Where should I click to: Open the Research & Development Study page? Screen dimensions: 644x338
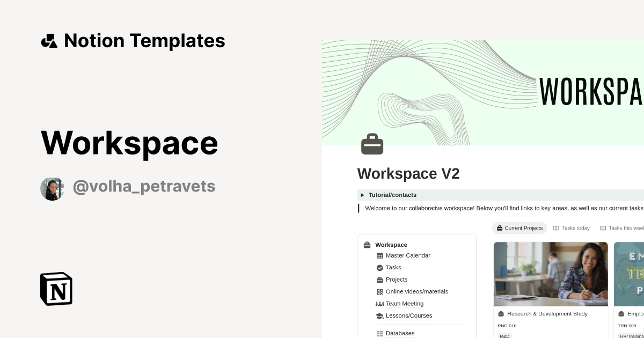click(548, 313)
